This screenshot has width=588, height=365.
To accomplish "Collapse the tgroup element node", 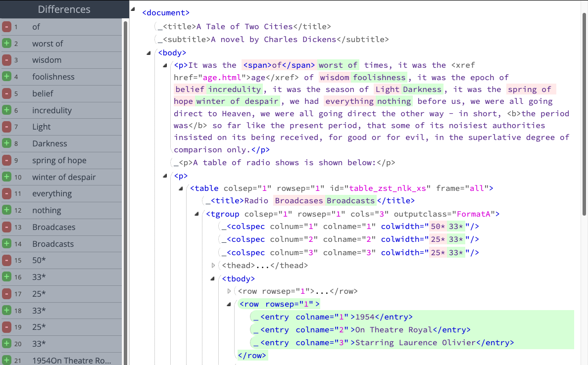I will pos(197,214).
